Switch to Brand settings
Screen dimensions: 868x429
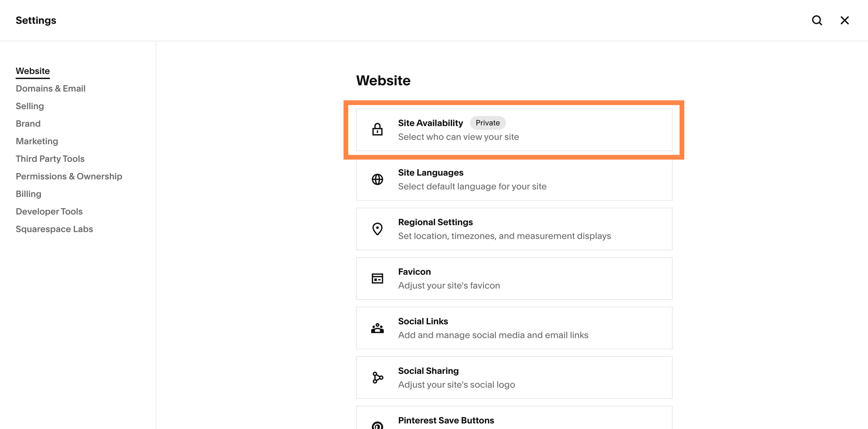[x=28, y=123]
